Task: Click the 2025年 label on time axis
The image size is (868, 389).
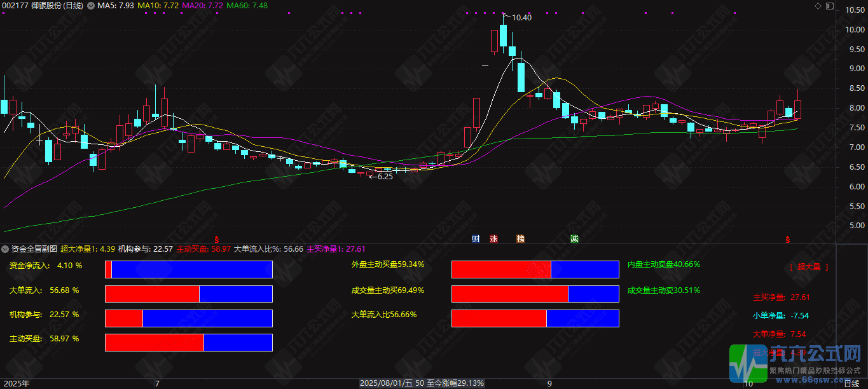Action: tap(16, 383)
